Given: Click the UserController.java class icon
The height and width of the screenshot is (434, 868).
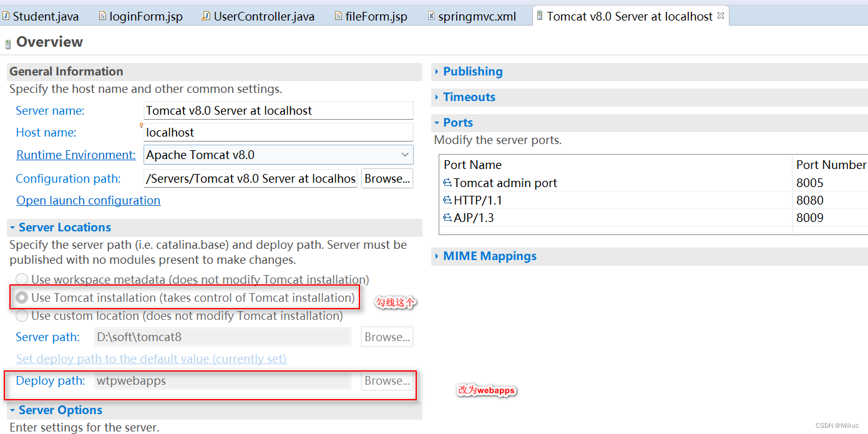Looking at the screenshot, I should tap(206, 16).
